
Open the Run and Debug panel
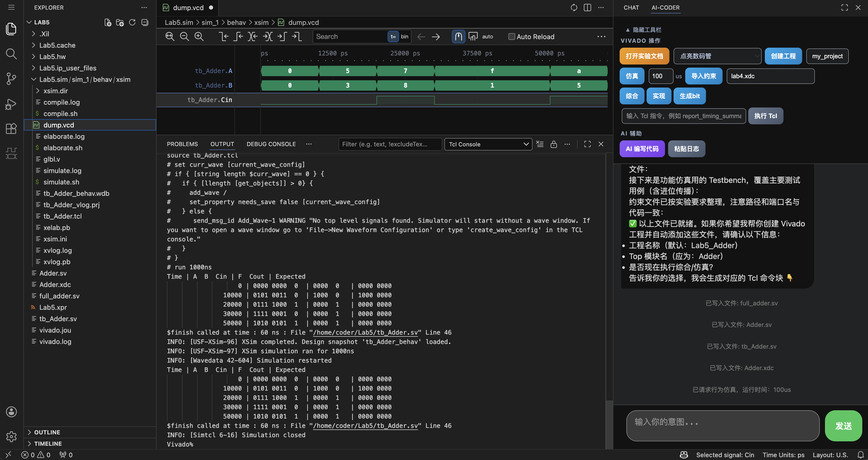click(x=11, y=104)
